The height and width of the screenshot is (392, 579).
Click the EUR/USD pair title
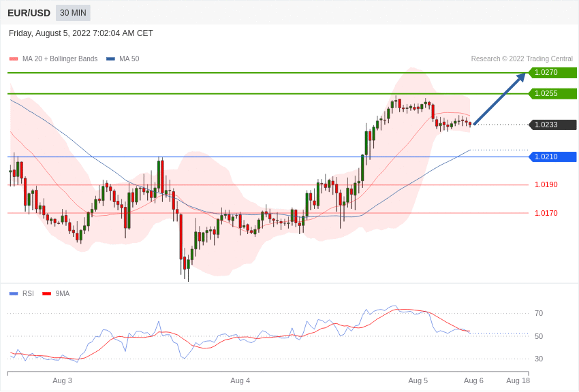[x=29, y=13]
